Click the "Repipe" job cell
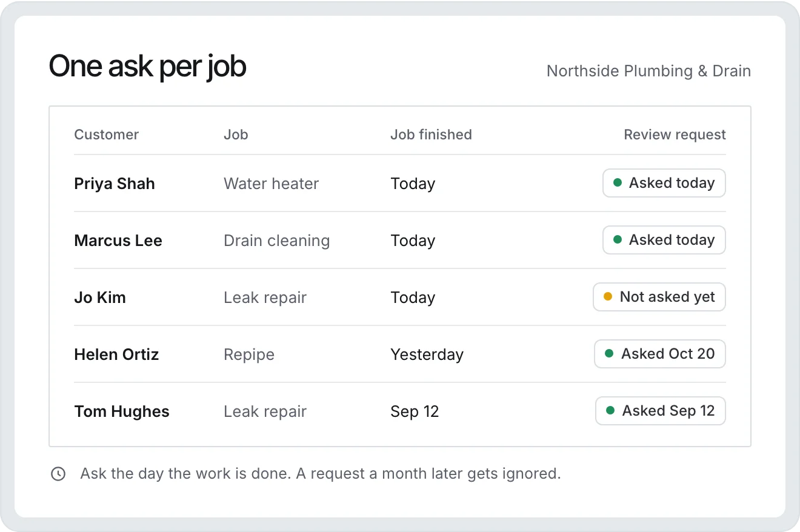 click(x=249, y=354)
